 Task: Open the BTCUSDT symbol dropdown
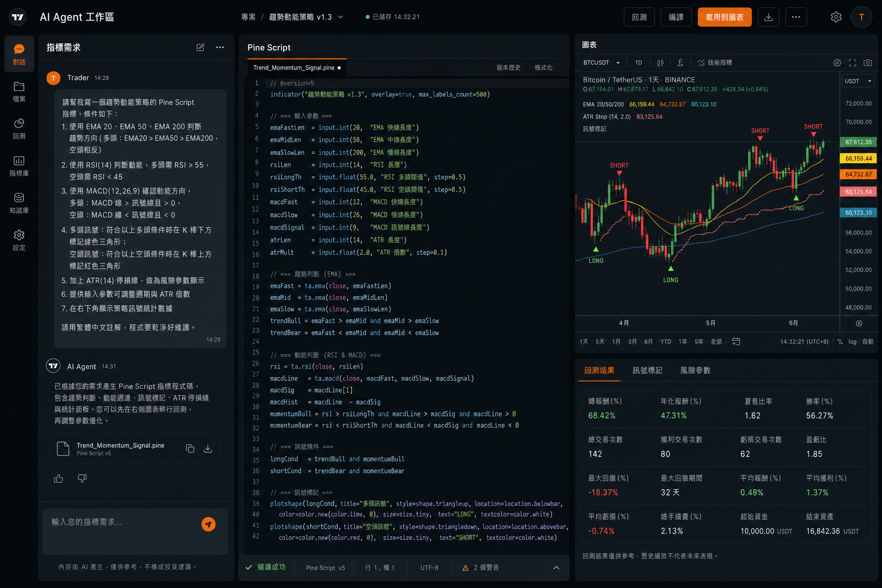pos(602,63)
